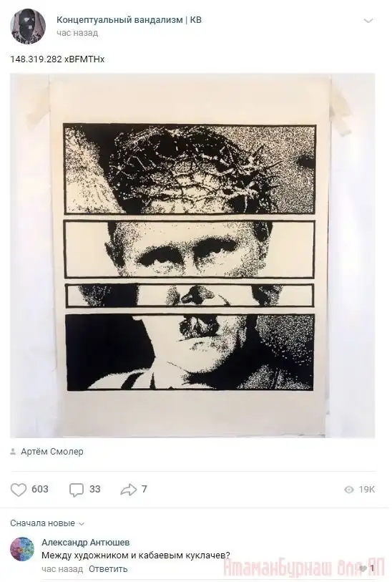The width and height of the screenshot is (392, 582).
Task: Click the views eye icon
Action: coord(348,490)
